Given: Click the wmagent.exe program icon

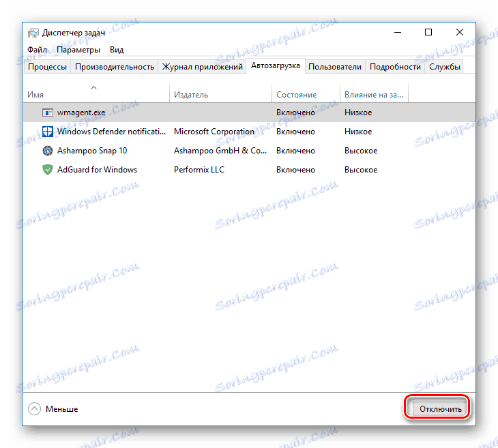Looking at the screenshot, I should 48,113.
